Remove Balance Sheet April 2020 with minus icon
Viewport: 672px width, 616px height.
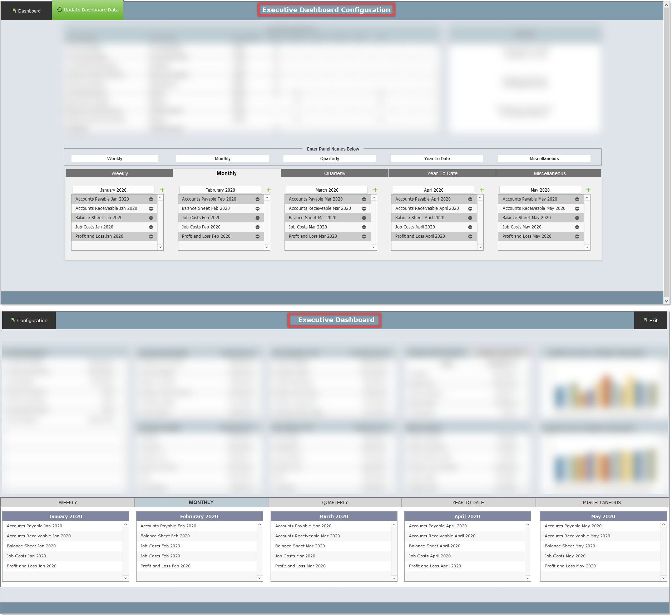pyautogui.click(x=470, y=218)
